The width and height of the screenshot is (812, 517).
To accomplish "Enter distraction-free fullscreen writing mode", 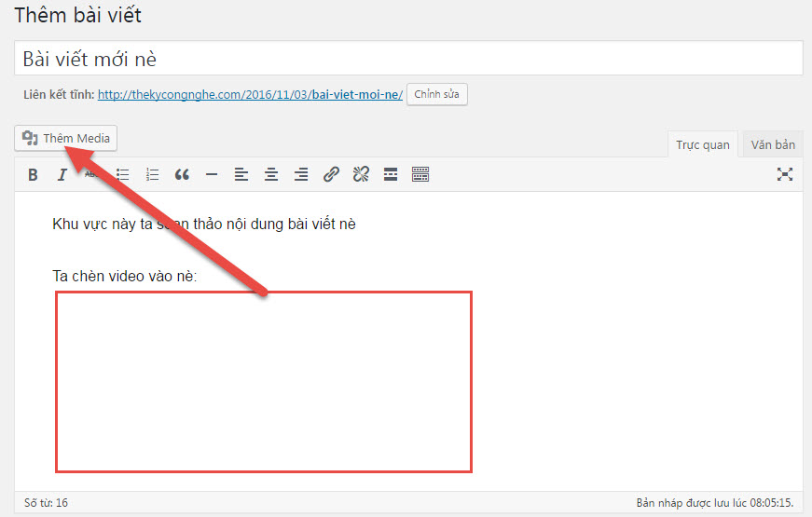I will [785, 174].
